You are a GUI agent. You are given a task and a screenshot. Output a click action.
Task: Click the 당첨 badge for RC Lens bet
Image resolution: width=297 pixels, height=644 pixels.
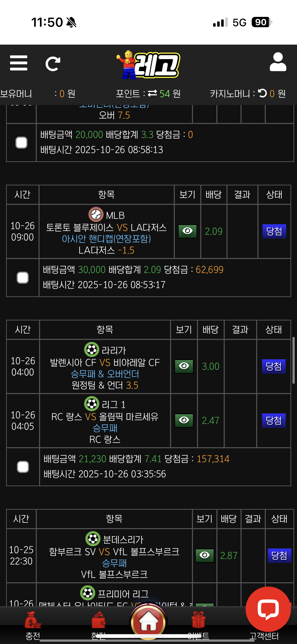click(274, 420)
